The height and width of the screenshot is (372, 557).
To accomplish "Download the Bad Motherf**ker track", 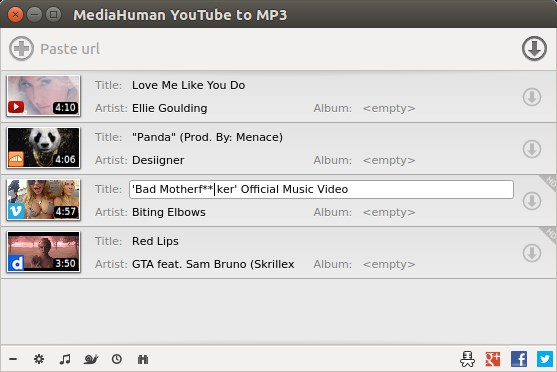I will tap(532, 201).
